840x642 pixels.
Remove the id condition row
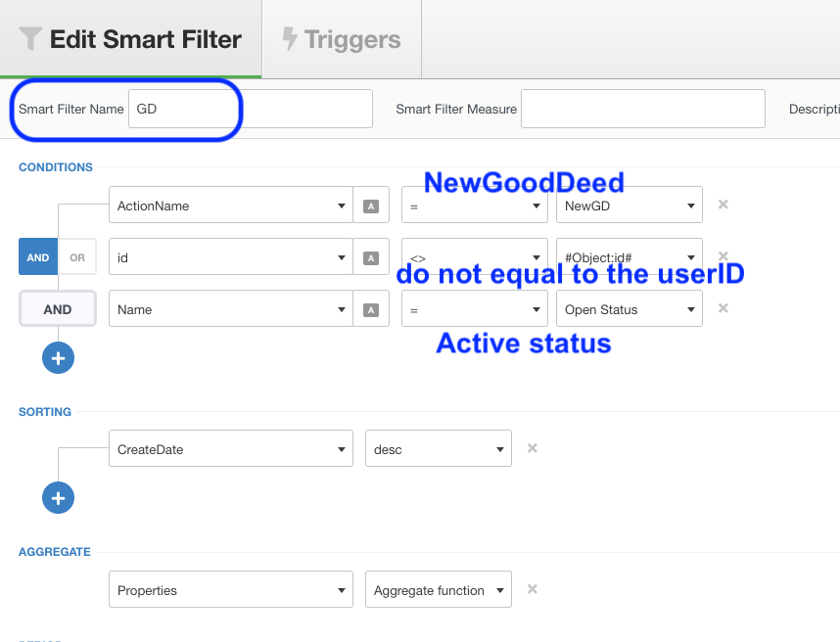tap(723, 256)
